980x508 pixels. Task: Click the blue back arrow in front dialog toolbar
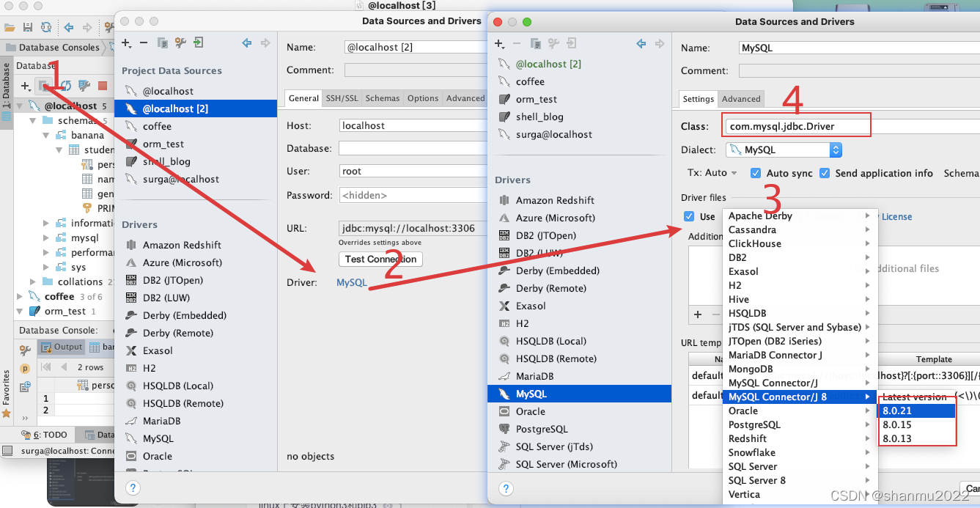(x=641, y=44)
